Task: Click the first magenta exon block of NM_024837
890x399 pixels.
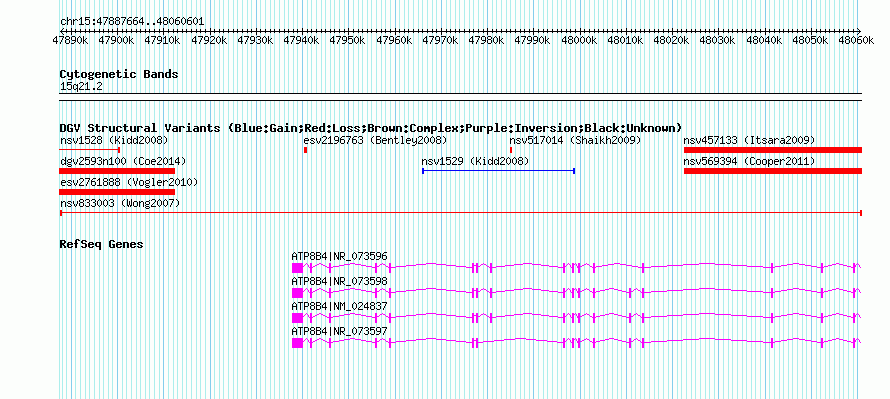Action: tap(297, 318)
